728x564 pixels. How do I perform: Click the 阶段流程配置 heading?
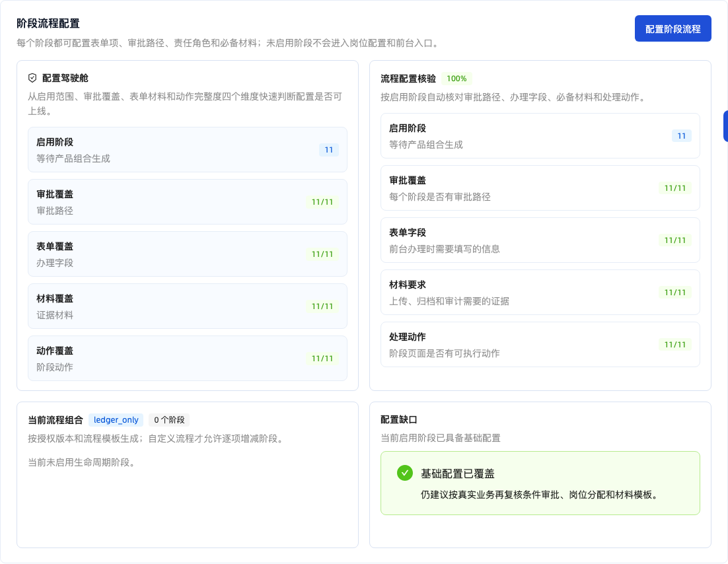tap(48, 23)
